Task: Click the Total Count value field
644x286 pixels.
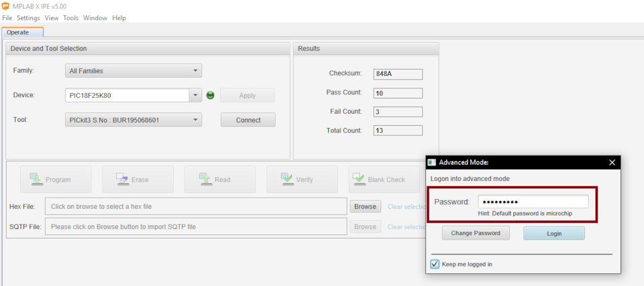Action: point(398,131)
